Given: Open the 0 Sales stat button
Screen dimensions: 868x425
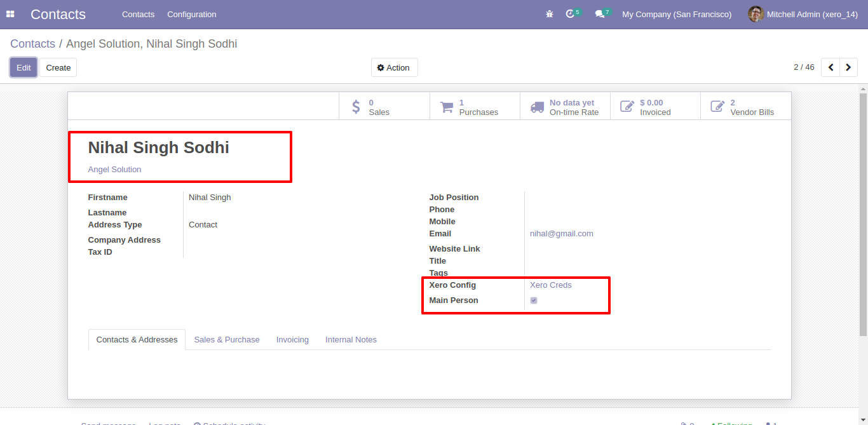Looking at the screenshot, I should tap(384, 107).
